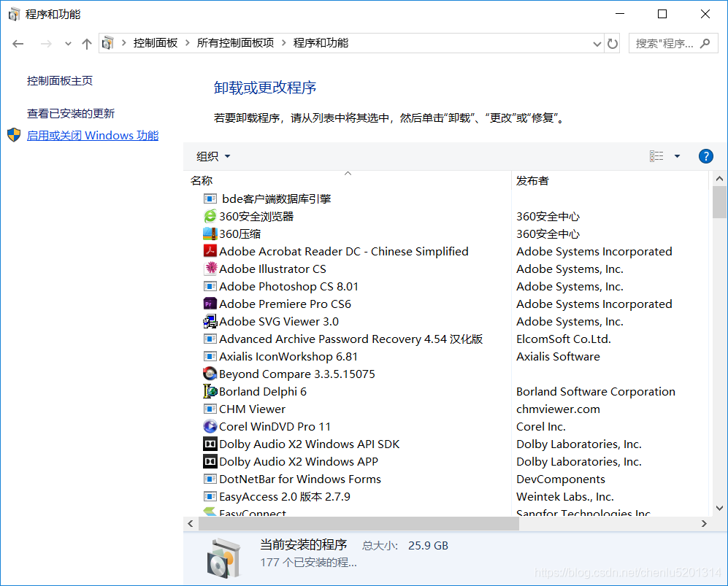Select the Corel WinDVD Pro 11 entry
Screen dimensions: 728x586
click(275, 426)
